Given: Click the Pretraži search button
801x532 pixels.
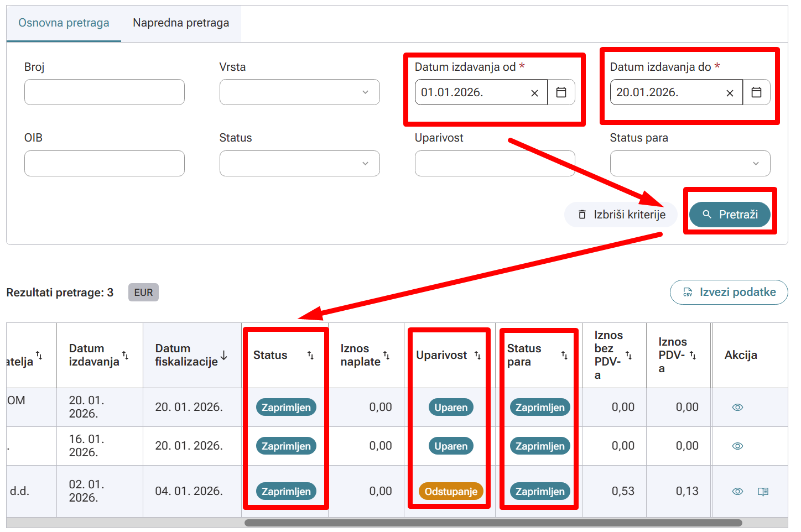Looking at the screenshot, I should tap(729, 215).
